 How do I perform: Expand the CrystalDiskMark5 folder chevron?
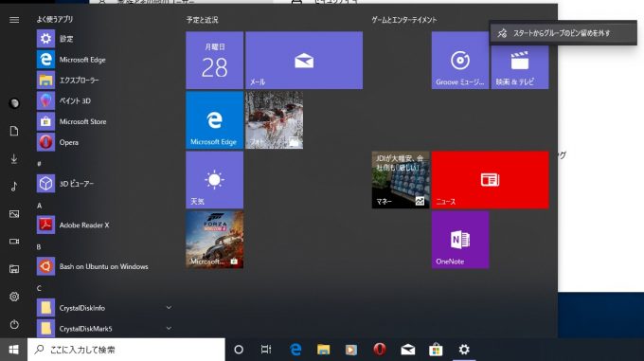click(169, 328)
